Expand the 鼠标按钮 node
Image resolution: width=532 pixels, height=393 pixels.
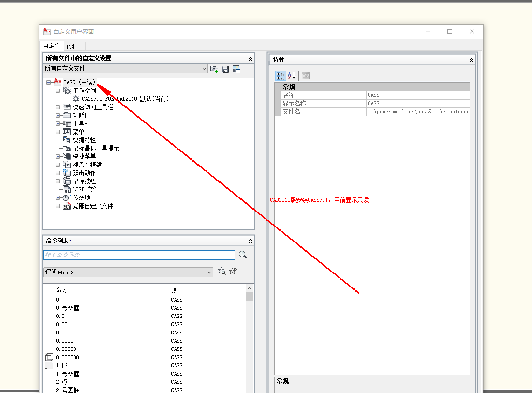tap(58, 181)
